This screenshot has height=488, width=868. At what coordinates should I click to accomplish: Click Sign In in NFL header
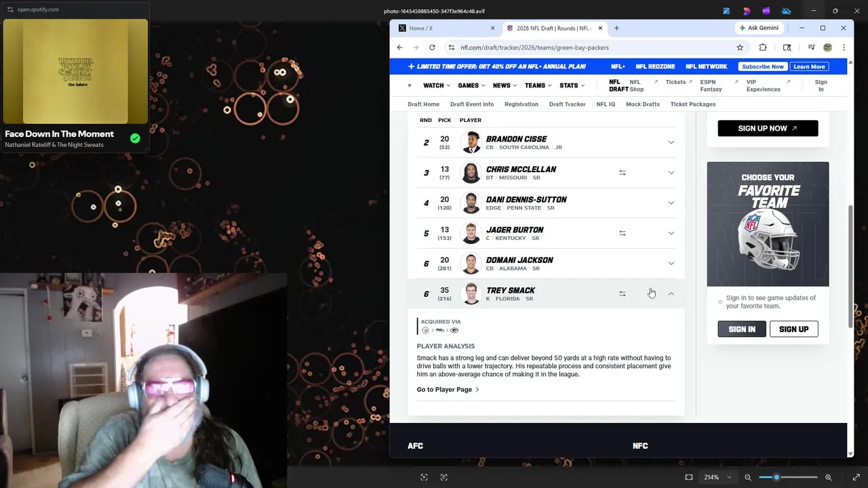click(821, 85)
